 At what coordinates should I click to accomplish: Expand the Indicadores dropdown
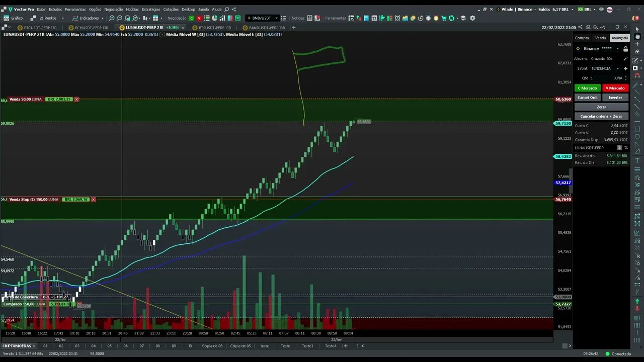pyautogui.click(x=103, y=18)
